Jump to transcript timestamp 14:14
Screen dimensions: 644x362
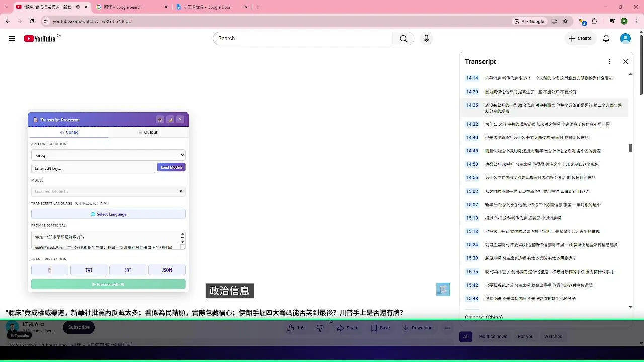472,78
